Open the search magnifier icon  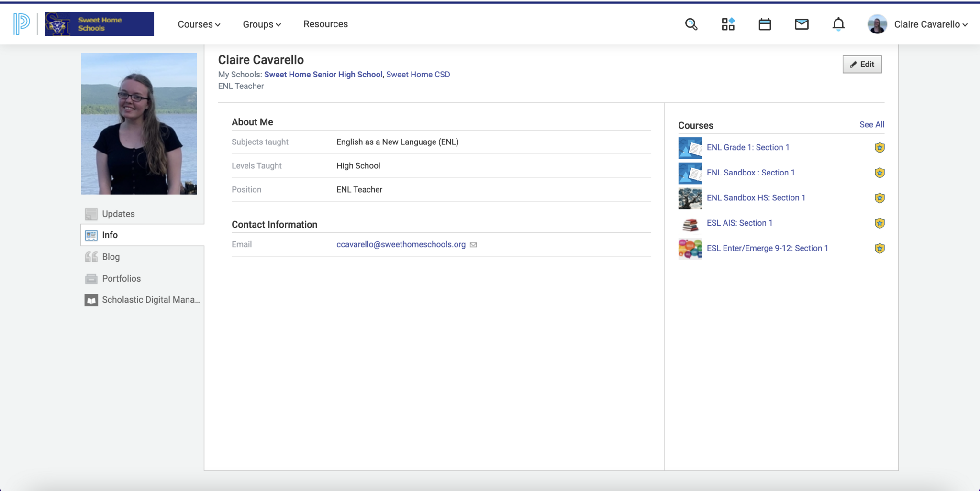(691, 24)
